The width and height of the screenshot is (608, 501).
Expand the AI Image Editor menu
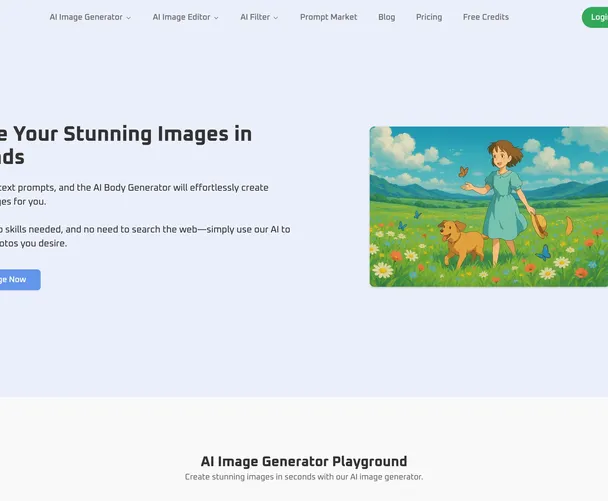pyautogui.click(x=185, y=17)
